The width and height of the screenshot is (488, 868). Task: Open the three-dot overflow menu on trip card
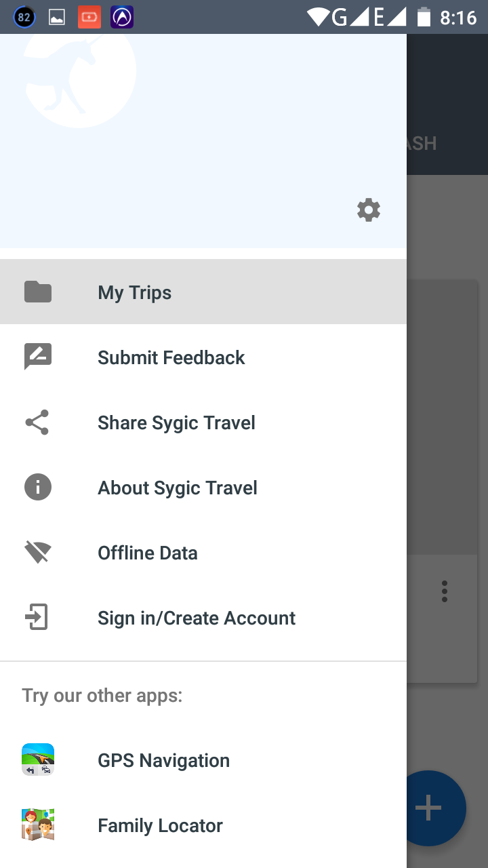click(x=445, y=591)
